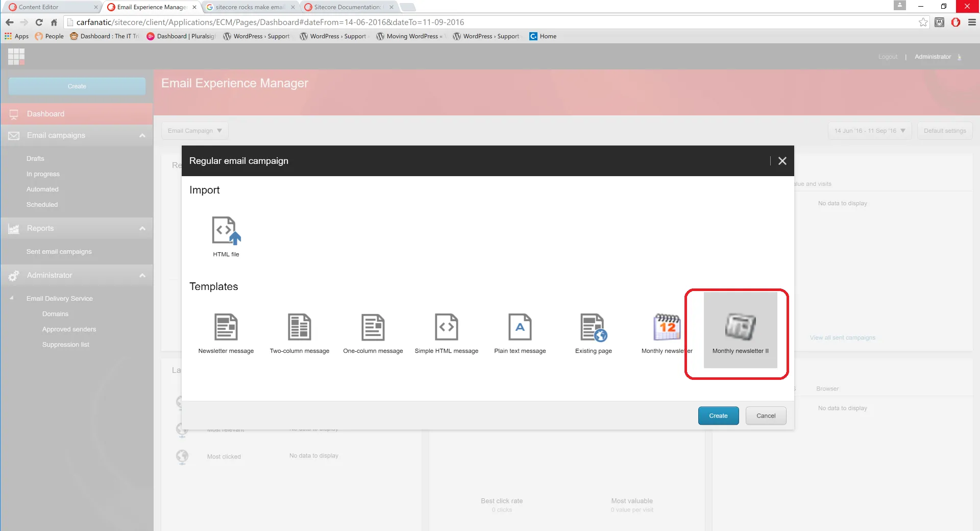
Task: Choose the Plain text message template
Action: click(x=520, y=333)
